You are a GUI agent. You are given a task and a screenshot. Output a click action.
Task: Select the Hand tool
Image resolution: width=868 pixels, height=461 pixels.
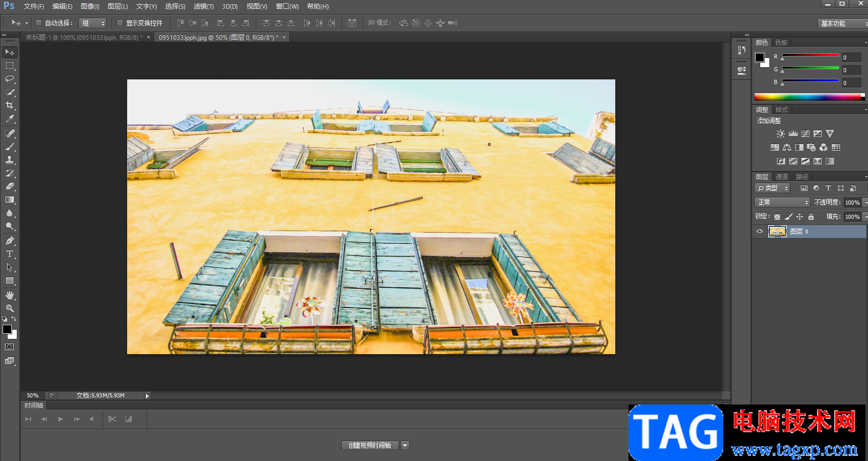[x=10, y=295]
